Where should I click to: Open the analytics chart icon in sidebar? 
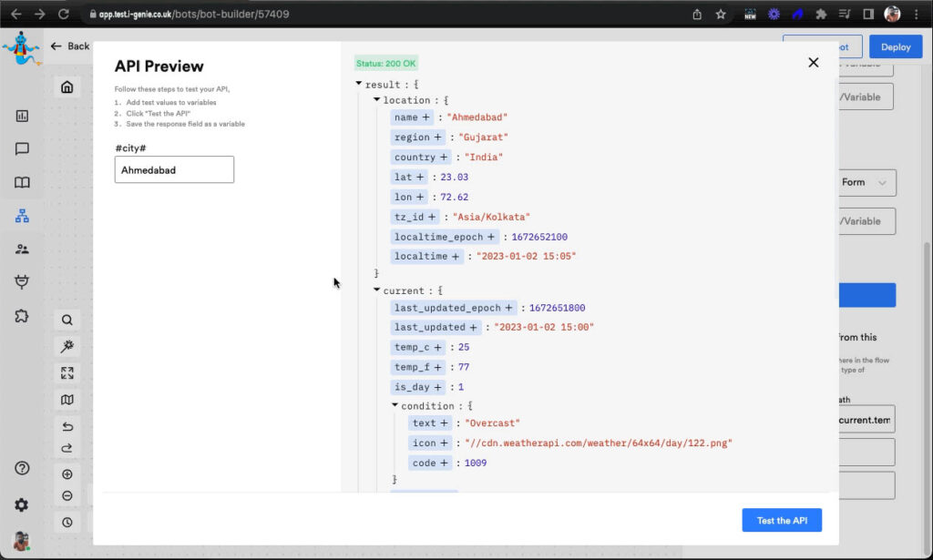point(22,116)
